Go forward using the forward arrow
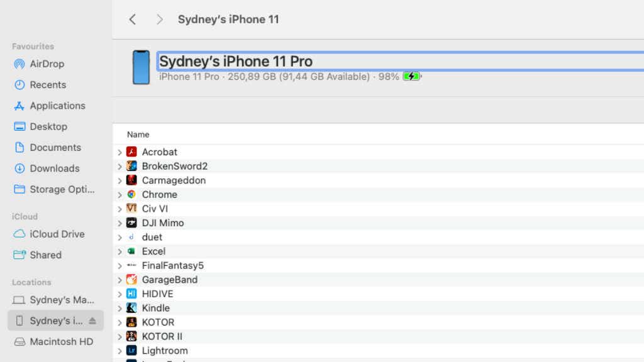This screenshot has width=644, height=362. coord(160,19)
